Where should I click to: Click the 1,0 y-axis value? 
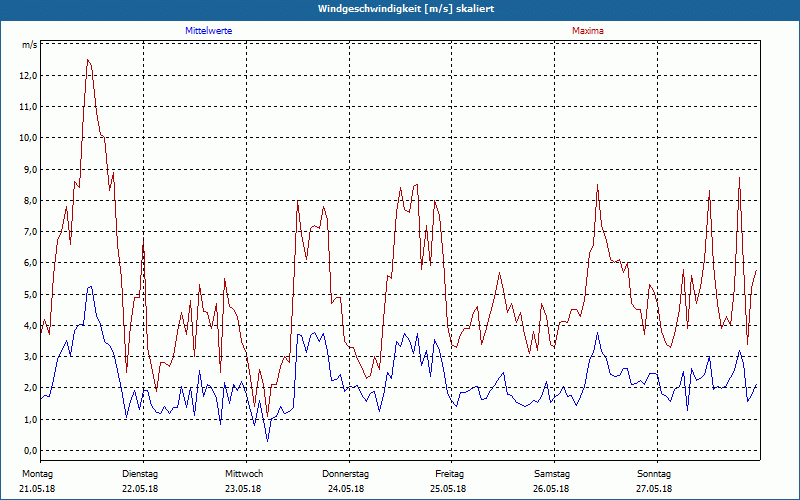point(31,419)
